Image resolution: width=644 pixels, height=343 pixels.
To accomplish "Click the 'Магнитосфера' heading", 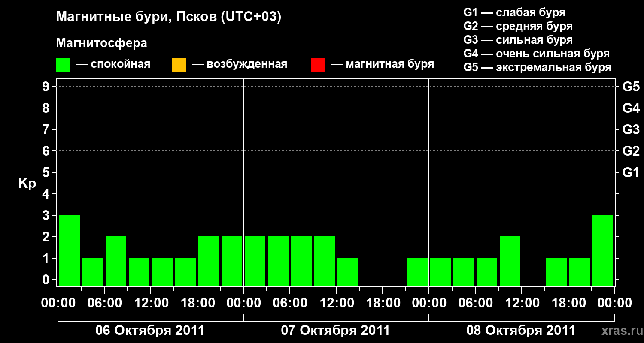I will click(102, 43).
